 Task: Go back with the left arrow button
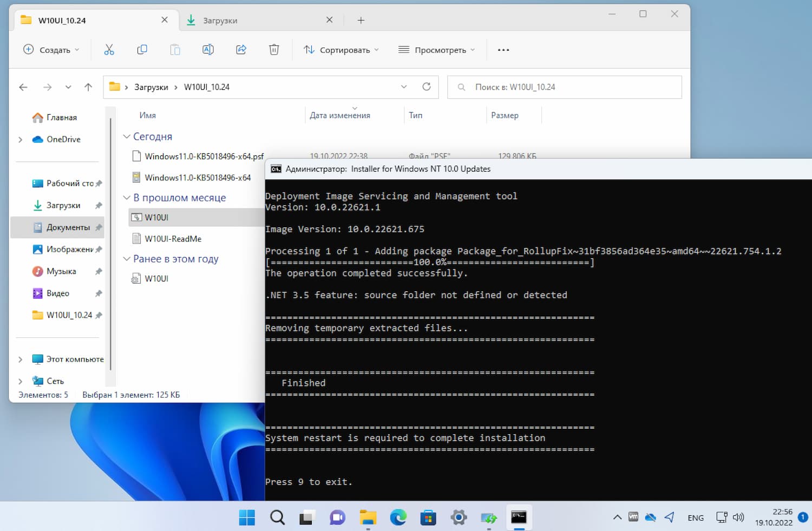[x=23, y=87]
